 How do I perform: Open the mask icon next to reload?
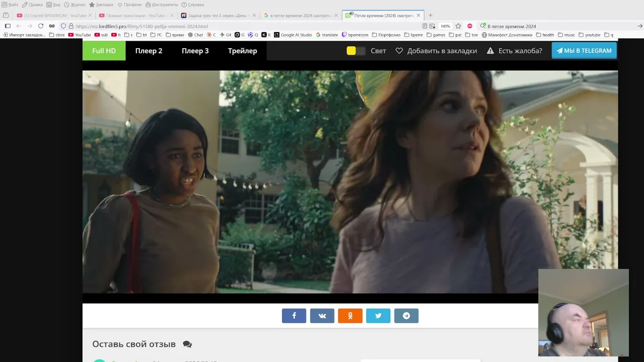tap(52, 26)
